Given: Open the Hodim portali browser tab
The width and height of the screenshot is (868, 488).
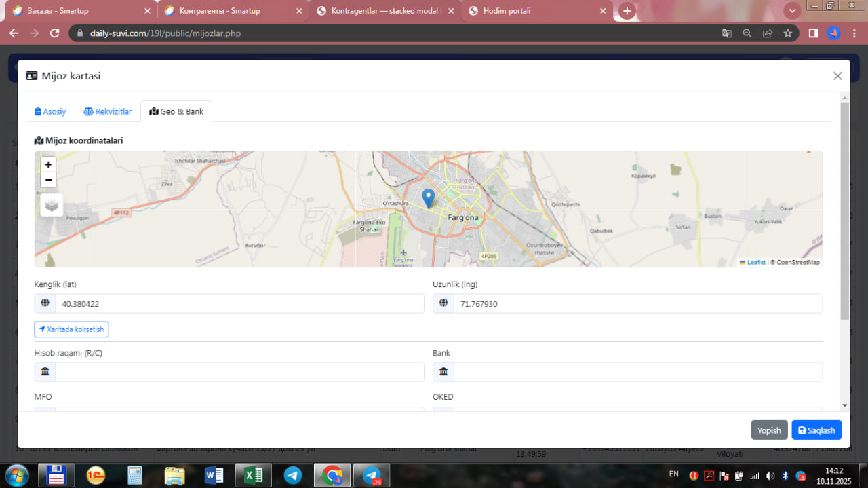Looking at the screenshot, I should (x=536, y=11).
